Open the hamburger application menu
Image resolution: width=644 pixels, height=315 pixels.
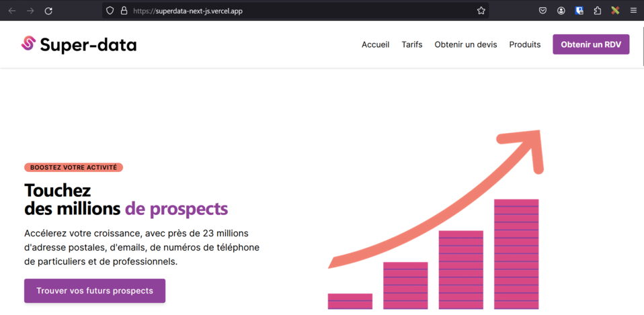click(x=633, y=11)
